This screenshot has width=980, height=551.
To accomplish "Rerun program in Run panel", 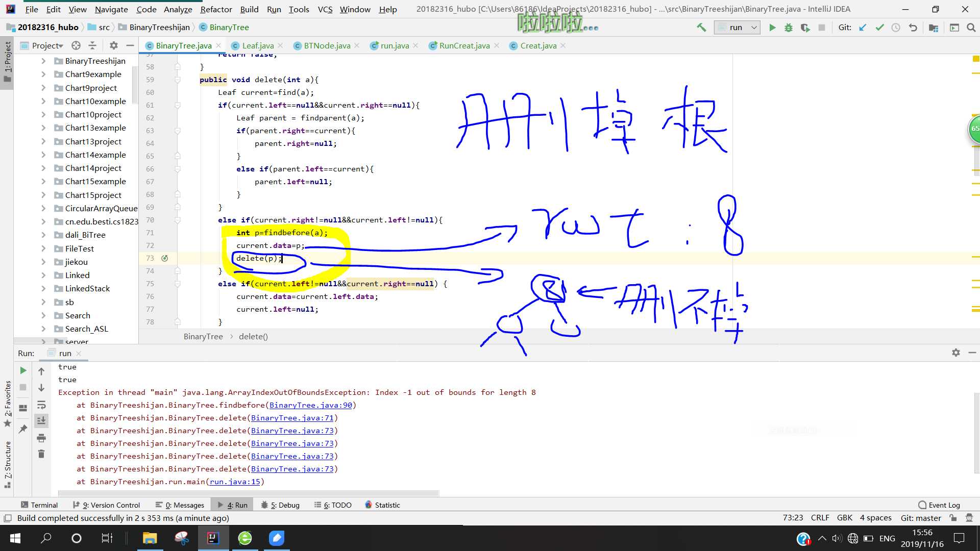I will (x=23, y=370).
